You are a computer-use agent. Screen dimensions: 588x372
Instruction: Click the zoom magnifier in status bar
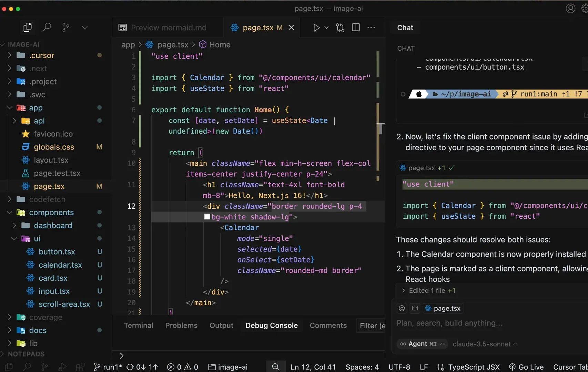[x=275, y=367]
